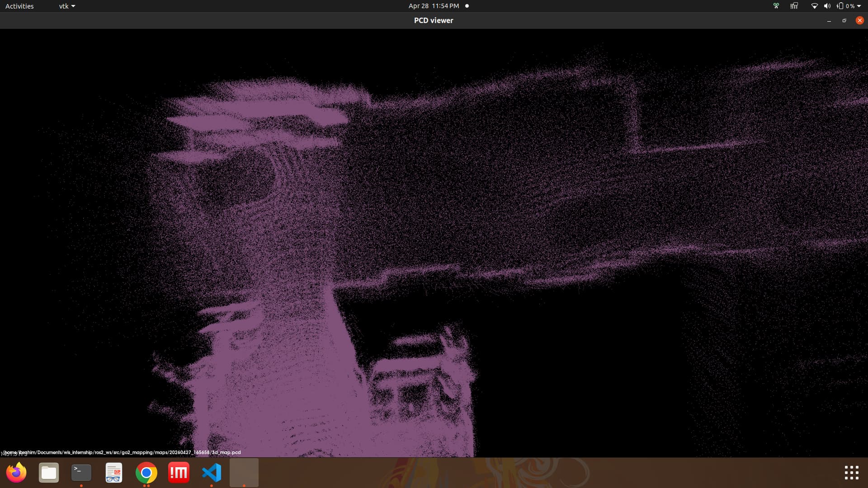Image resolution: width=868 pixels, height=488 pixels.
Task: Switch to the Terminal in dock
Action: (81, 473)
